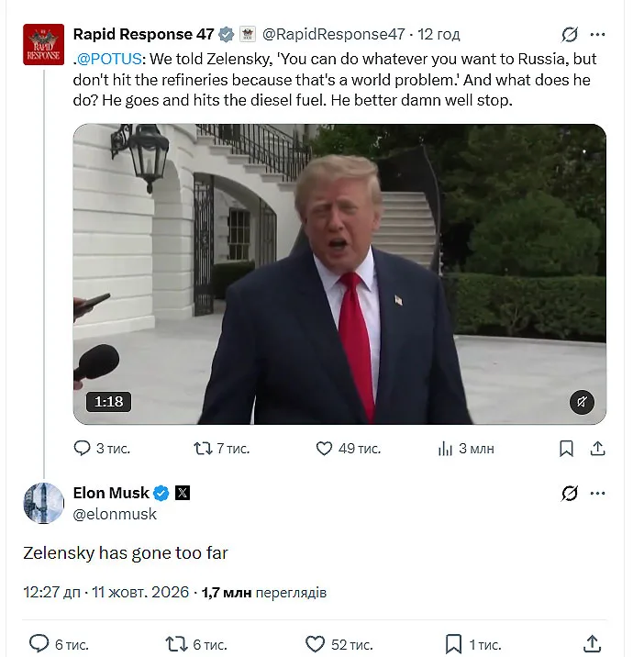Open Grok icon on Elon Musk post
This screenshot has width=644, height=657.
(570, 493)
